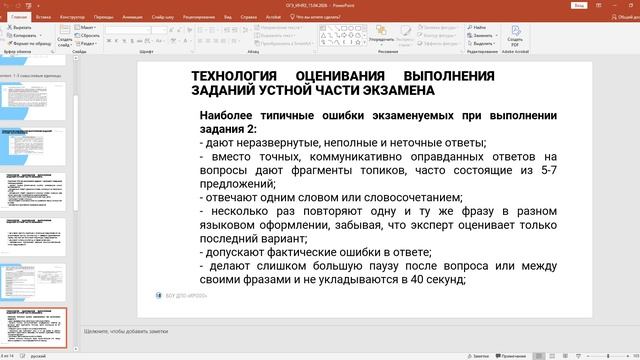Switch to Slide Sorter view icon
640x360 pixels.
tap(552, 356)
